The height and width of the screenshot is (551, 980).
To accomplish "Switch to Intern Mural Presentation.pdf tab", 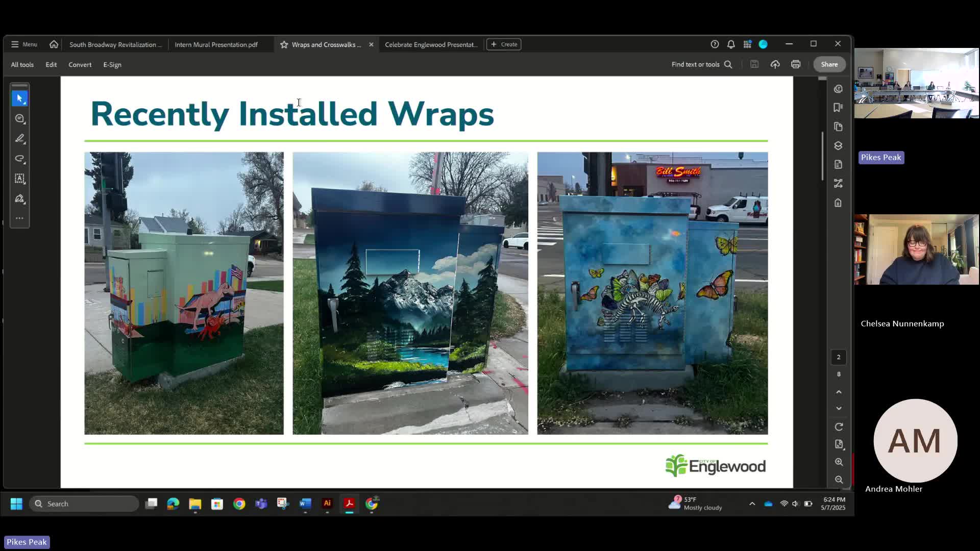I will [x=216, y=45].
